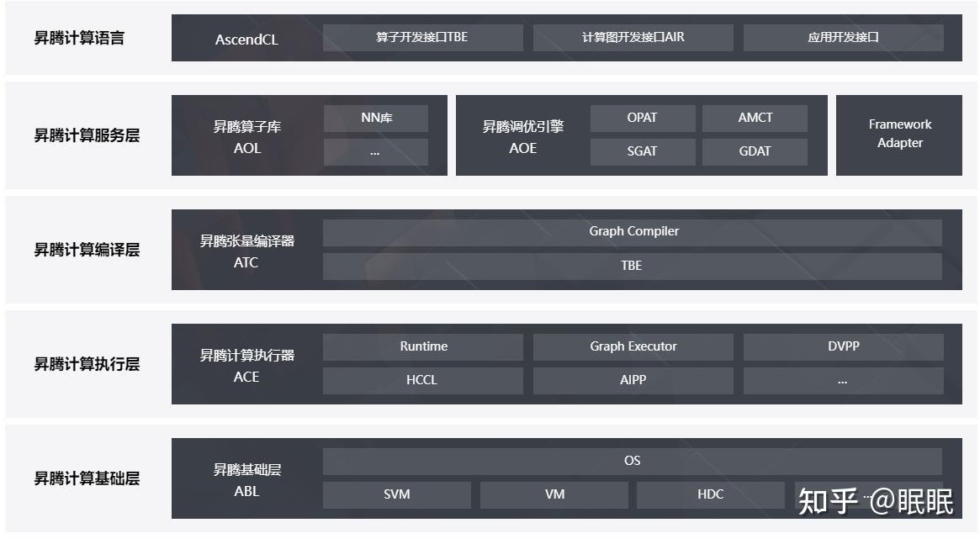Click the AIPP box
The height and width of the screenshot is (544, 980).
633,380
